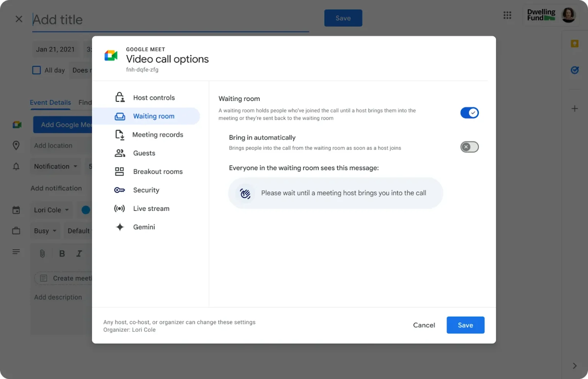Open the Google apps grid
This screenshot has width=588, height=379.
(x=507, y=15)
